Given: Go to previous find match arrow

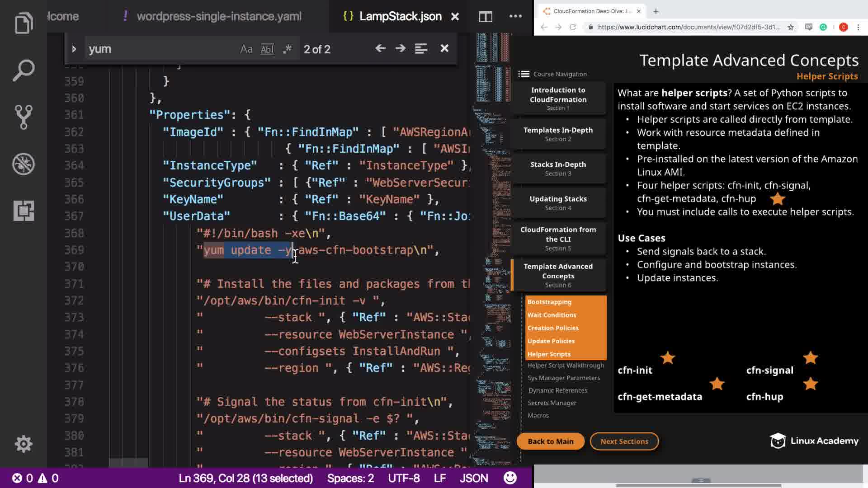Looking at the screenshot, I should click(x=380, y=48).
